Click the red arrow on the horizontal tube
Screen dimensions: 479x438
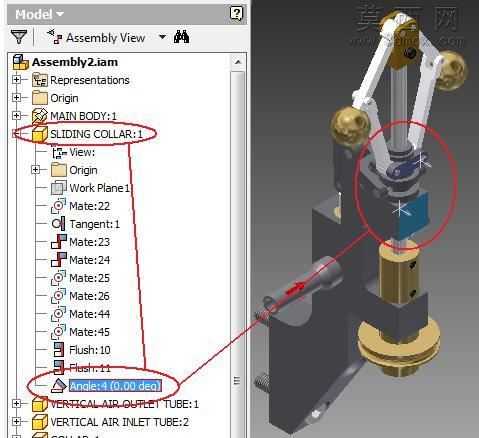pos(295,288)
